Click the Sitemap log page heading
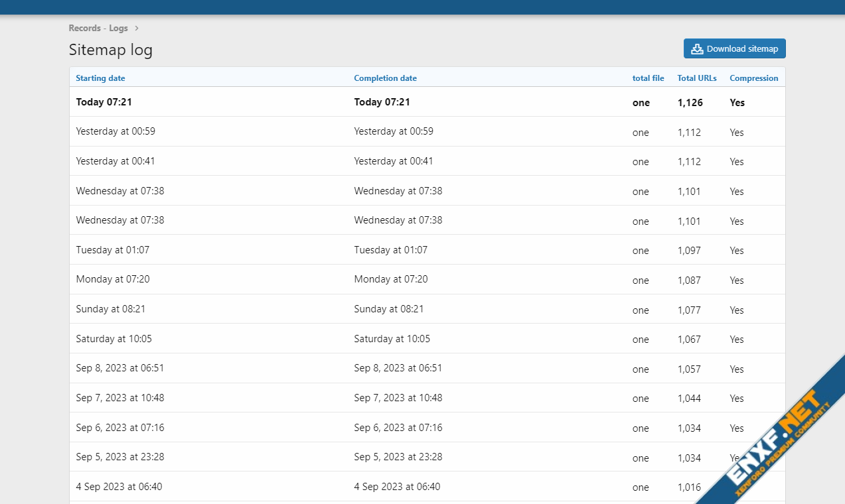The width and height of the screenshot is (845, 504). click(x=110, y=50)
